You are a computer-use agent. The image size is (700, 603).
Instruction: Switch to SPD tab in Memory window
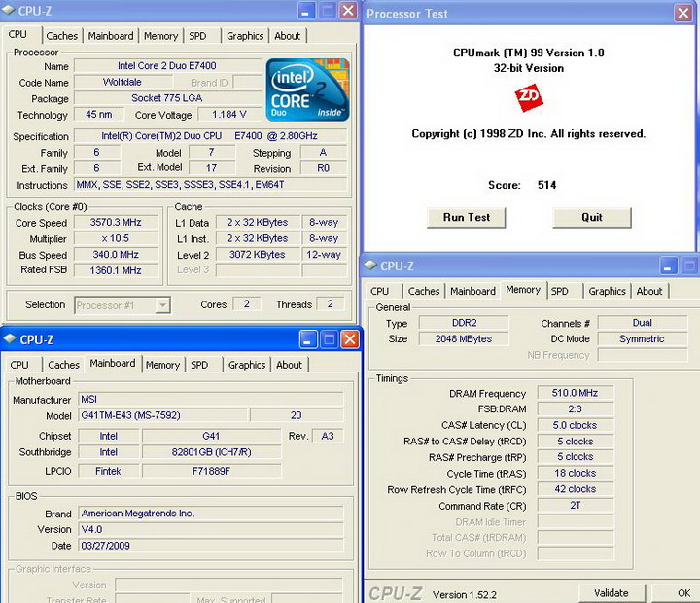pyautogui.click(x=560, y=291)
